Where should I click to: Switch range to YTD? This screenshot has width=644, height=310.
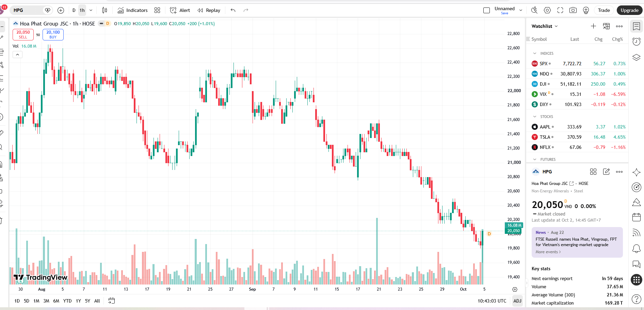tap(67, 301)
